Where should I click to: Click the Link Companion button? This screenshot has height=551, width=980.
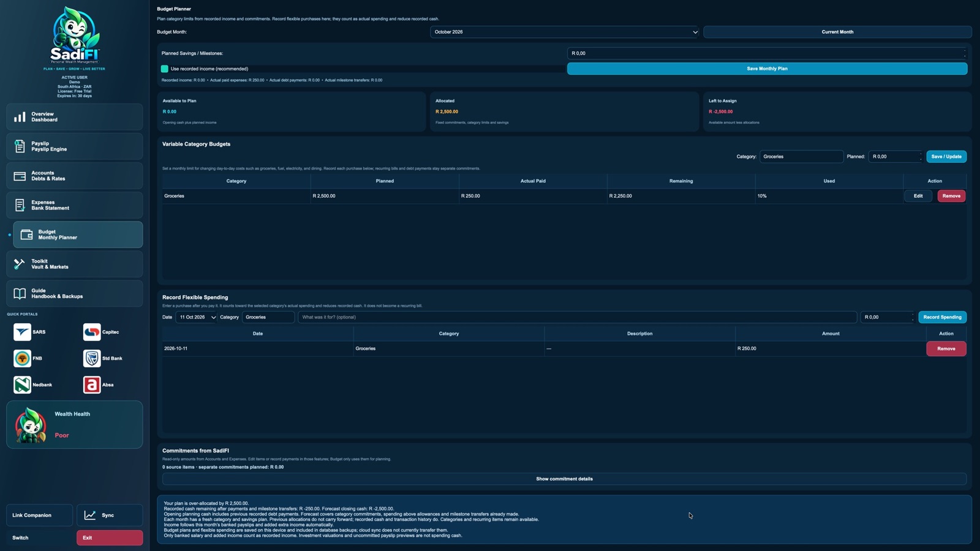(x=39, y=515)
